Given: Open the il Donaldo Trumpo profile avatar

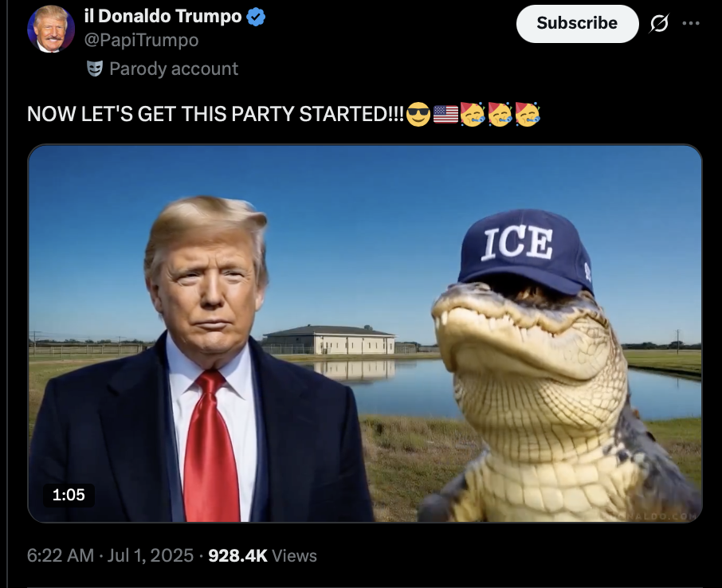Looking at the screenshot, I should (51, 29).
